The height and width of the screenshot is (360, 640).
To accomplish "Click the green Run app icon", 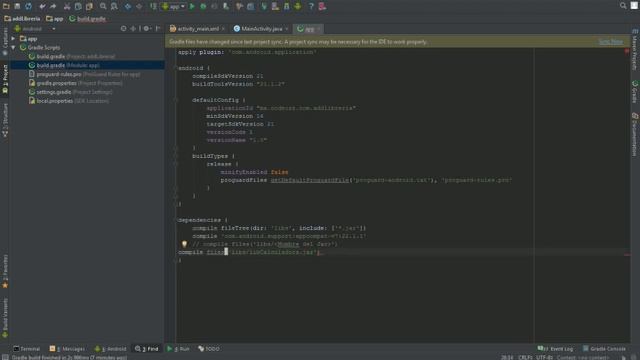I will tap(192, 6).
